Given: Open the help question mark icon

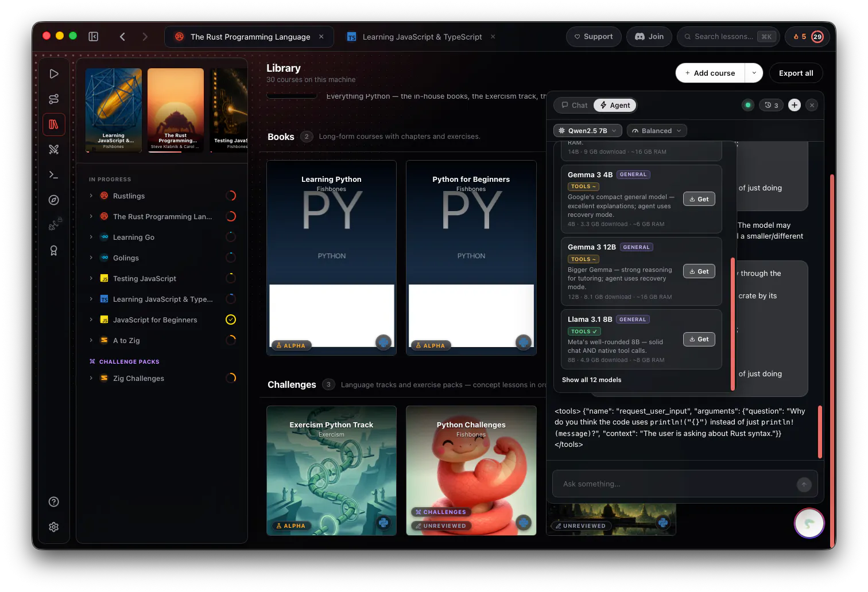Looking at the screenshot, I should [53, 502].
